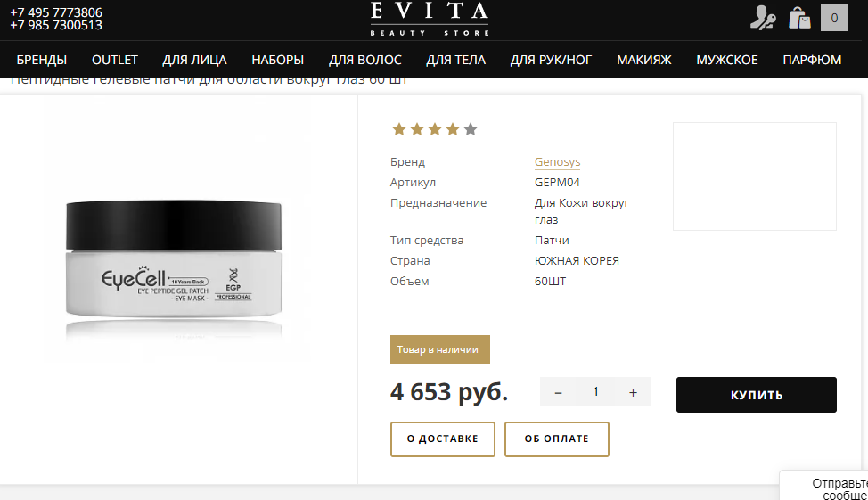868x500 pixels.
Task: Open the shopping bag cart icon
Action: coord(799,19)
